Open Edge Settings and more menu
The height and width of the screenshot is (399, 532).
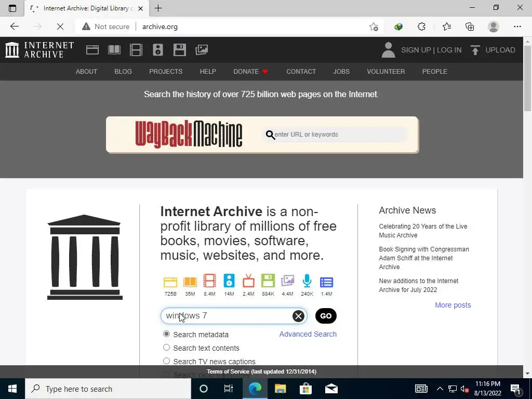point(517,26)
